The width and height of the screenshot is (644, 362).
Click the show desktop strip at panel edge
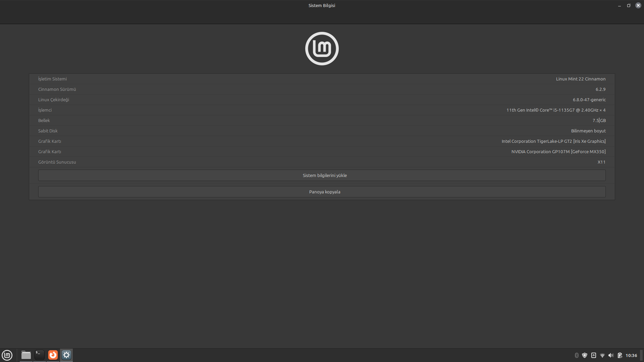(x=642, y=355)
